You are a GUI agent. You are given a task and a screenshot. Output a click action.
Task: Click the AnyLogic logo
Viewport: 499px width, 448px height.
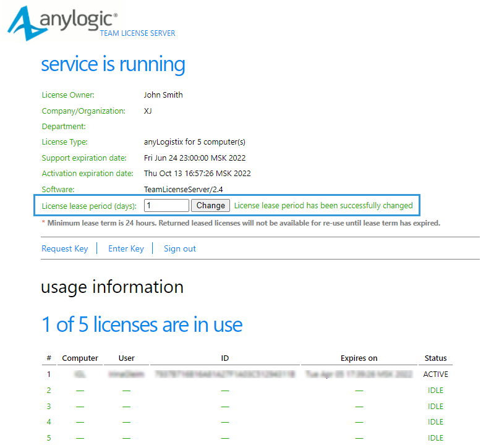tap(62, 23)
